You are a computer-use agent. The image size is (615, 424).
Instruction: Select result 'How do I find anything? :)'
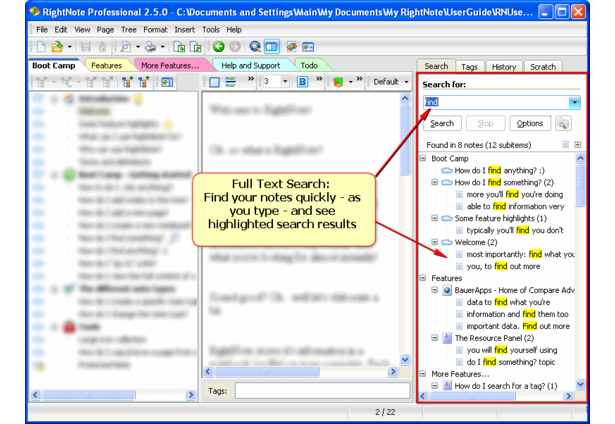(499, 170)
